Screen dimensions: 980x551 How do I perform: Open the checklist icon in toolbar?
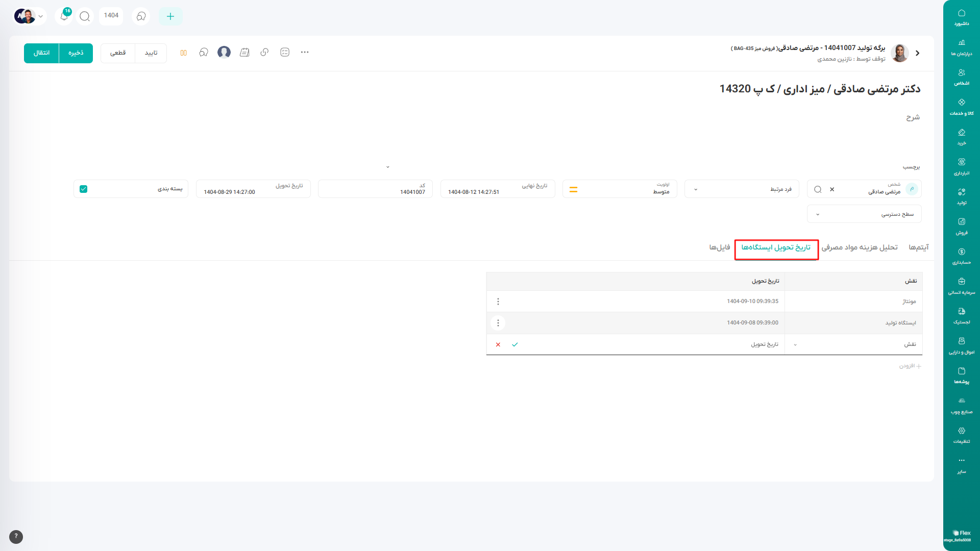[285, 53]
